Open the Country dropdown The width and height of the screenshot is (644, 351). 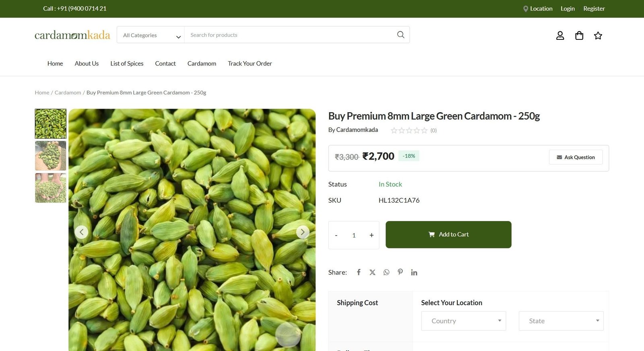pyautogui.click(x=463, y=321)
